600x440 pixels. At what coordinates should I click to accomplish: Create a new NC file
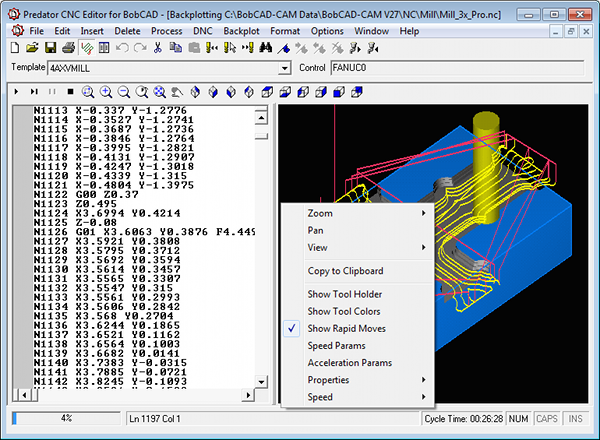pos(15,48)
